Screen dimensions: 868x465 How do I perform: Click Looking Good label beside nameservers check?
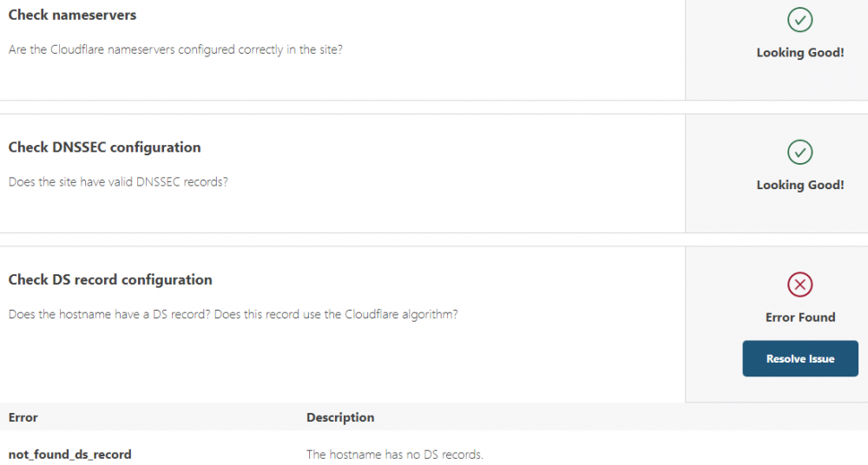[x=800, y=53]
